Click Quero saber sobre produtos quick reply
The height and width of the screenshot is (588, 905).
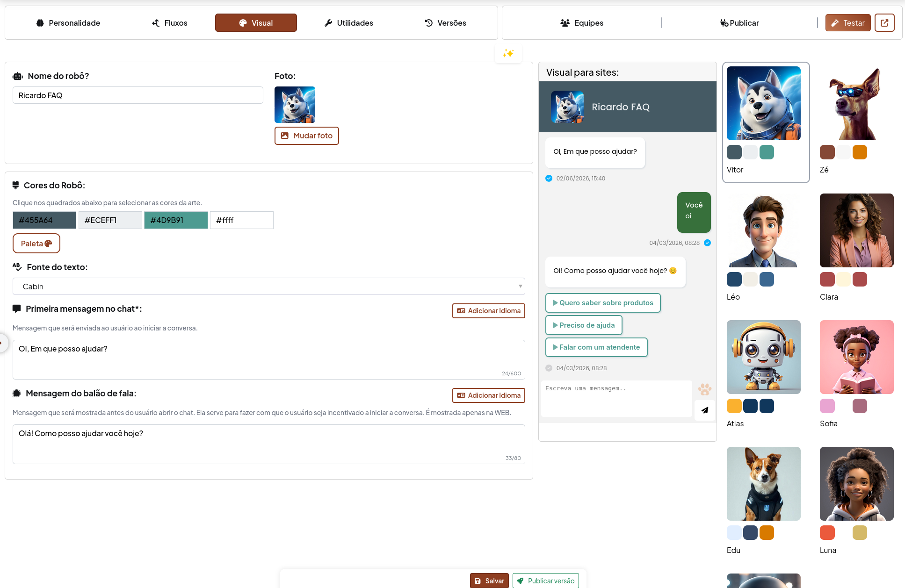click(x=603, y=303)
